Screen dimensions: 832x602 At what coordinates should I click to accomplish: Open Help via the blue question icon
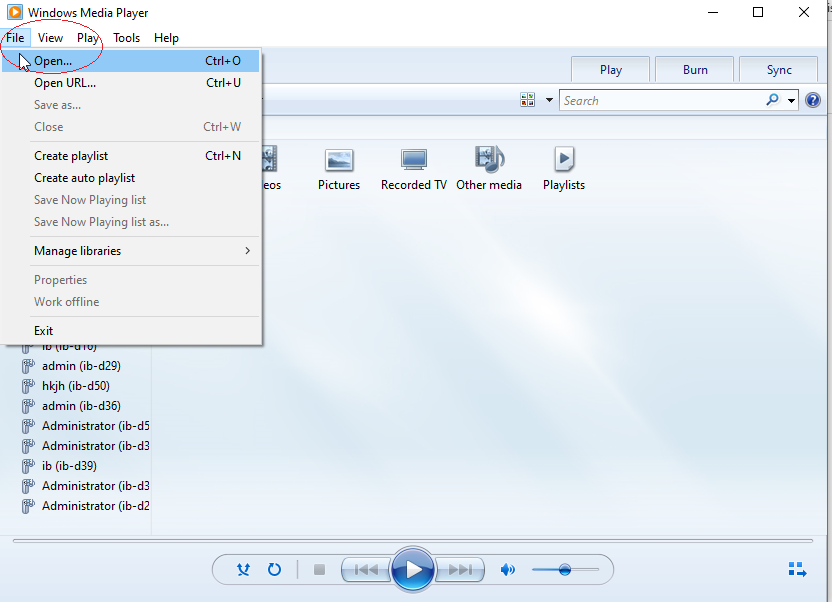click(813, 100)
